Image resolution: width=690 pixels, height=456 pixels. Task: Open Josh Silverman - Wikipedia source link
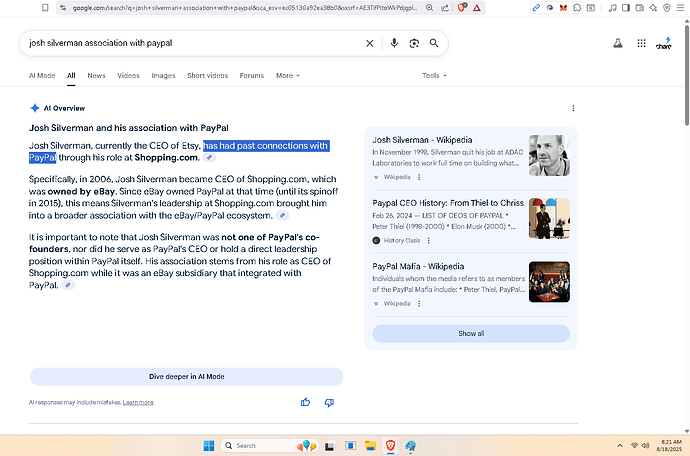(x=422, y=140)
